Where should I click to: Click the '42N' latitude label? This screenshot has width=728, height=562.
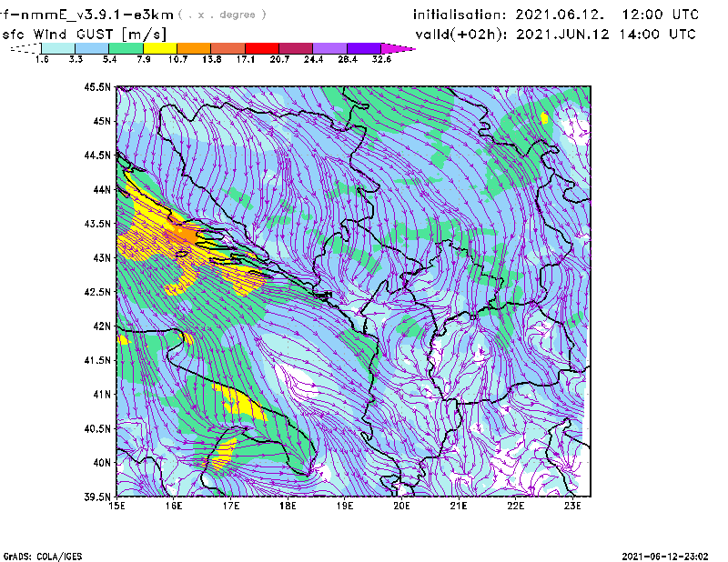coord(102,326)
